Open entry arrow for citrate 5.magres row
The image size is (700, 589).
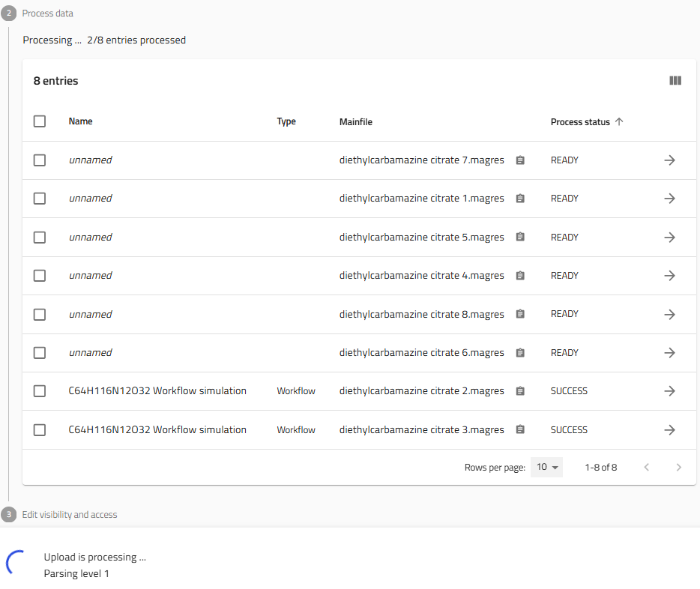pyautogui.click(x=669, y=237)
